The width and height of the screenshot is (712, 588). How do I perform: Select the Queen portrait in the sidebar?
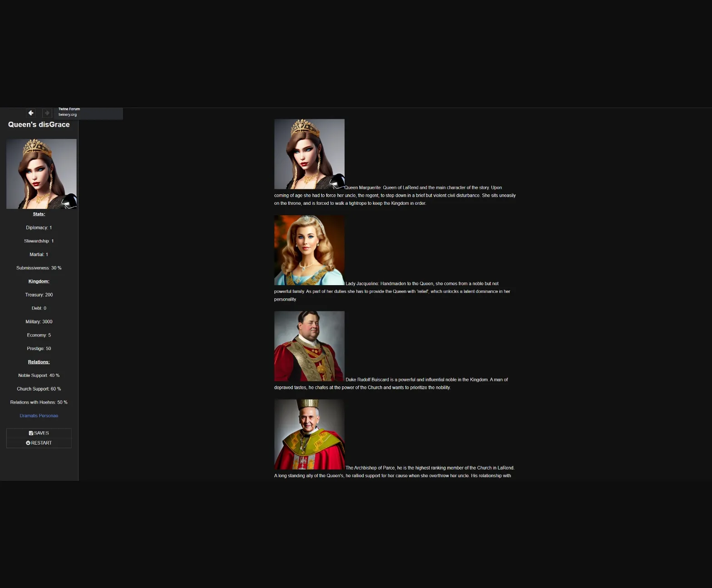41,174
